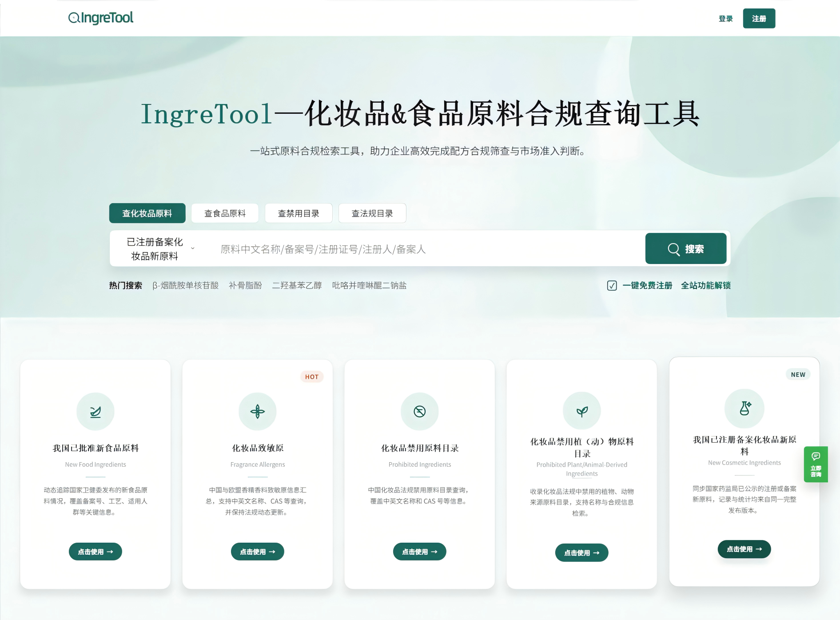
Task: Tick the checkbox beside 一键免费注册
Action: (612, 285)
